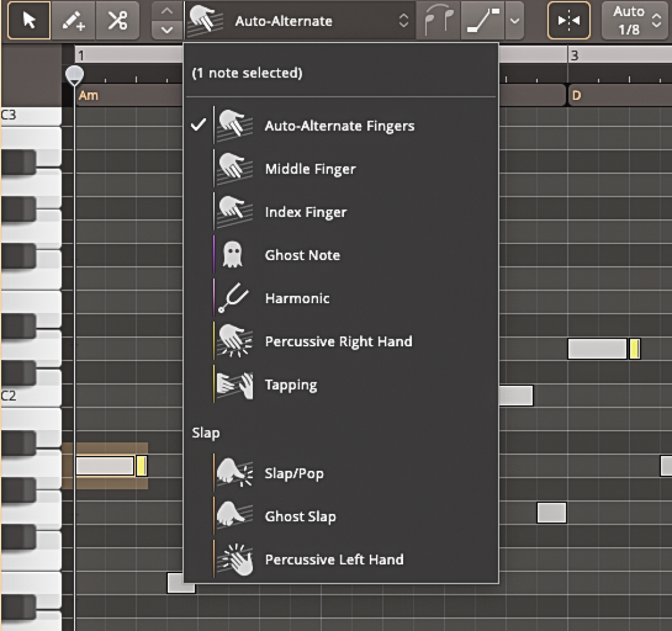Toggle the snap-to-grid button
Viewport: 672px width, 631px height.
[569, 21]
